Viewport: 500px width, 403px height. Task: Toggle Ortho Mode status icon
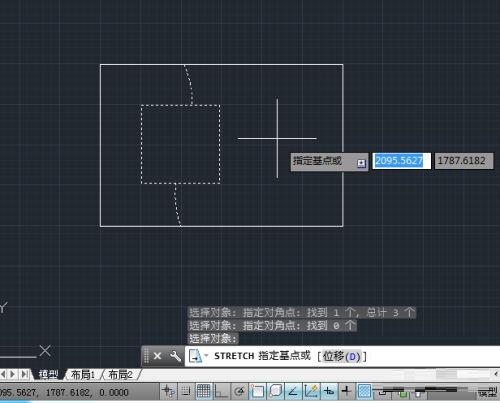pos(222,391)
